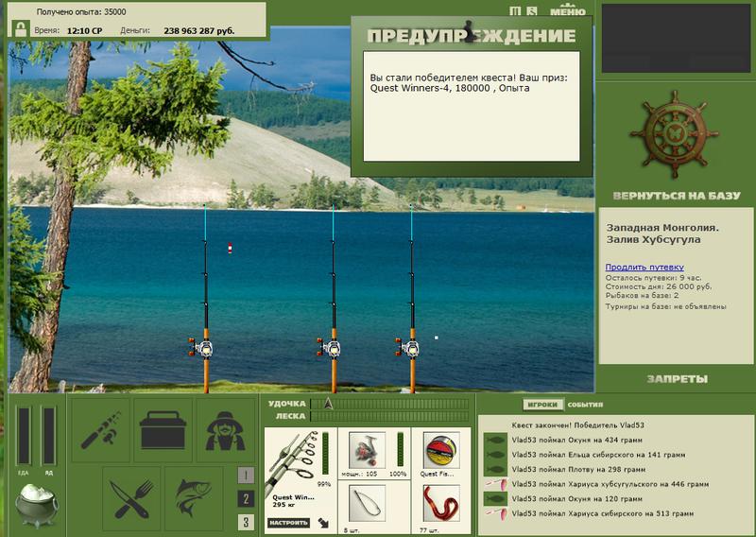
Task: Open the МЕНЮ menu
Action: click(x=568, y=10)
